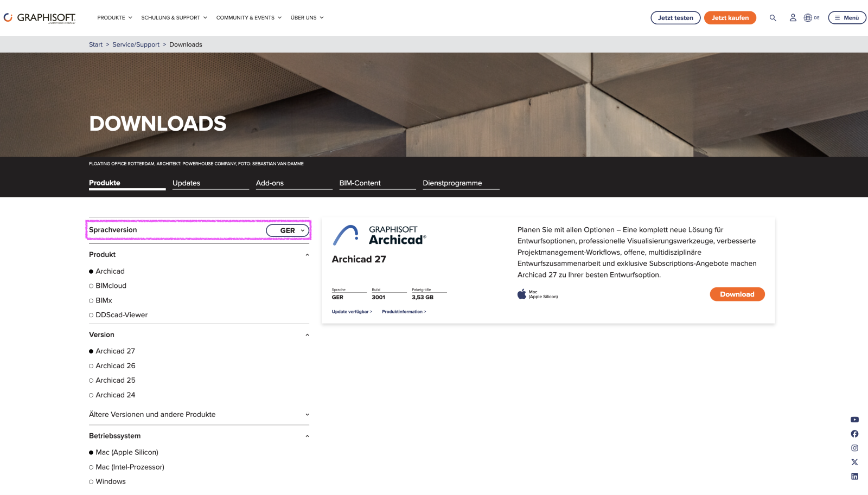Screen dimensions: 868x495
Task: Open the COMMUNITY & EVENTS dropdown
Action: 248,18
